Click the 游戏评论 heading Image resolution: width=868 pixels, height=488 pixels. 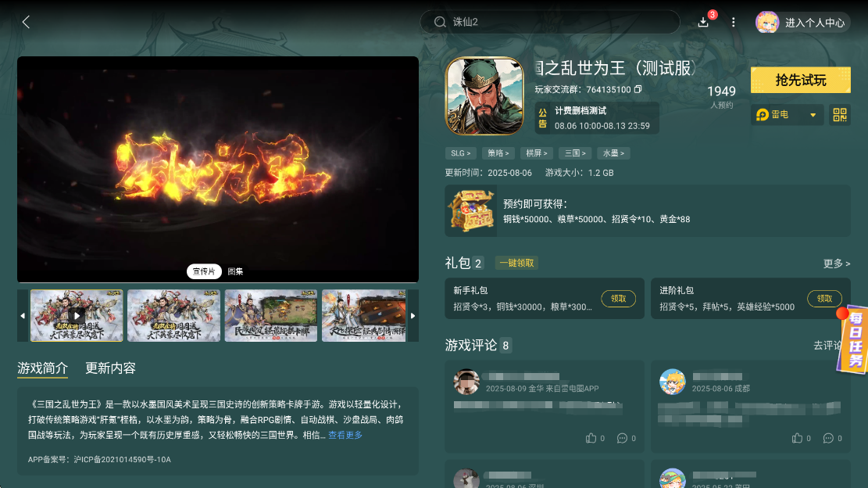470,346
